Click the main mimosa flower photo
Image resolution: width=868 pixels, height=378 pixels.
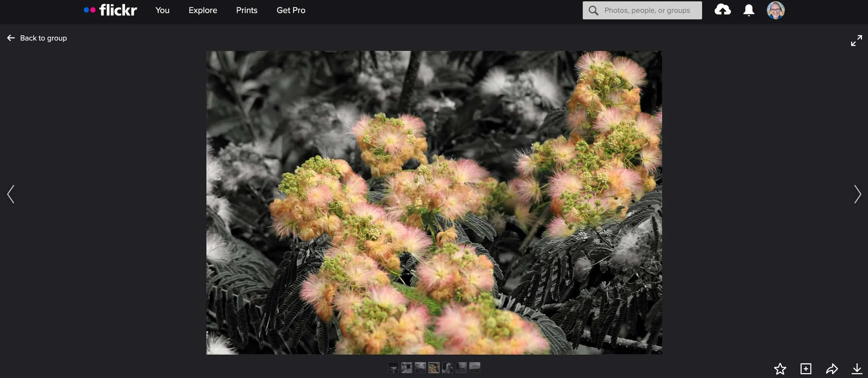pos(434,203)
